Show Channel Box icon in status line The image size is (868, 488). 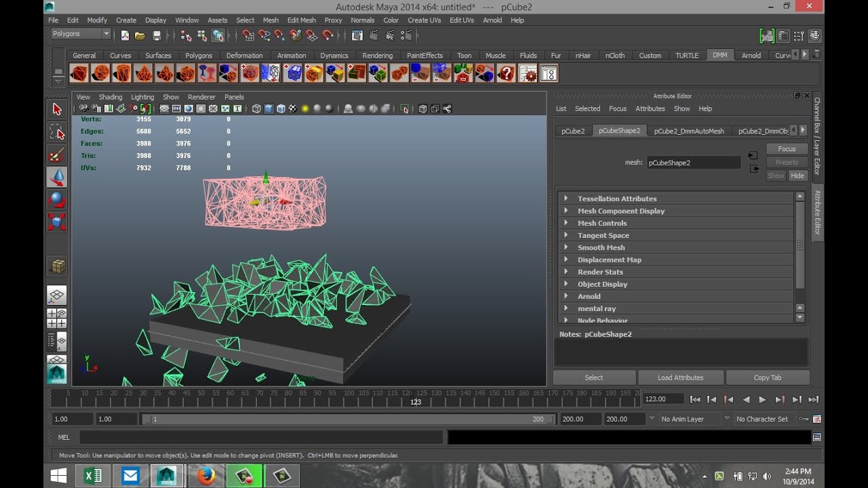point(814,36)
